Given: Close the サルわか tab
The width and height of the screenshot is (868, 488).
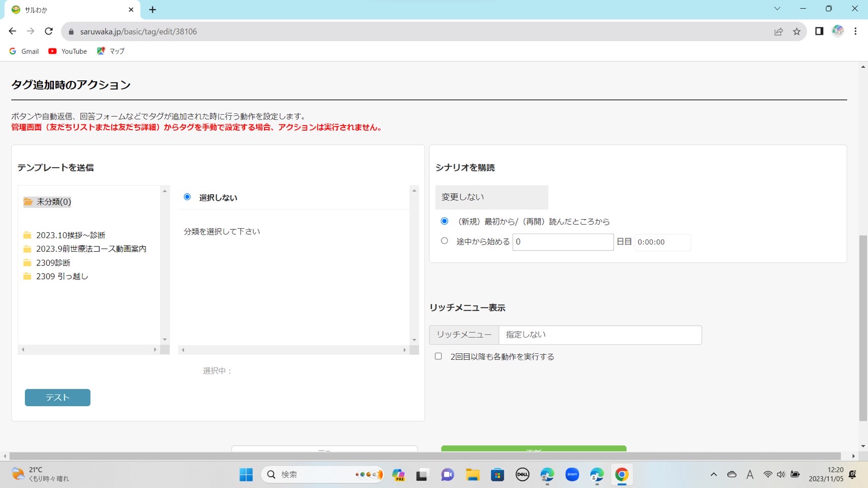Looking at the screenshot, I should (131, 10).
